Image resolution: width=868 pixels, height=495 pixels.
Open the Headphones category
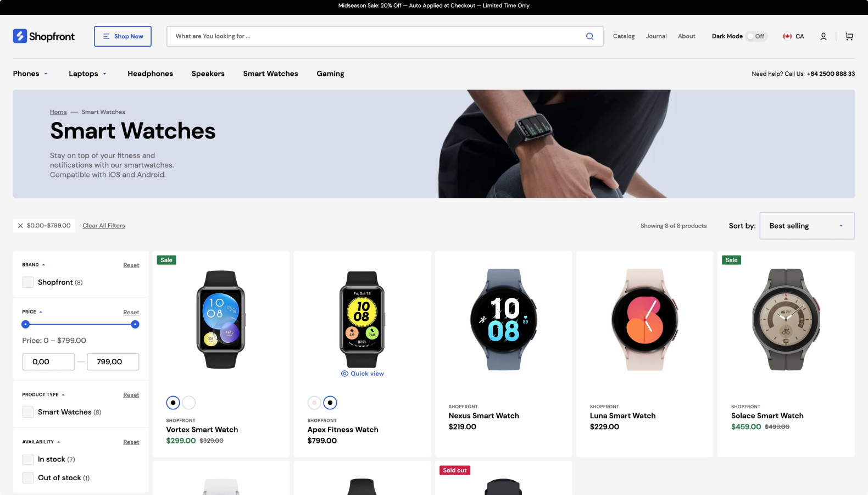pyautogui.click(x=150, y=74)
